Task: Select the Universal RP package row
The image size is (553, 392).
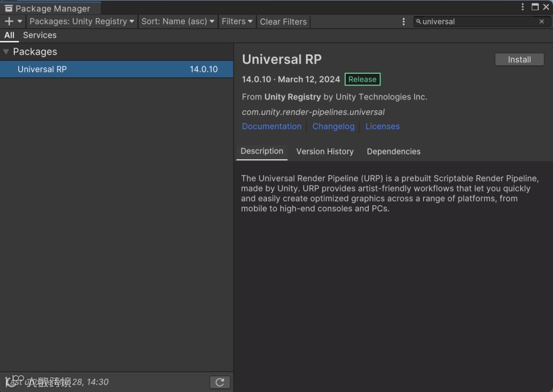Action: (116, 69)
